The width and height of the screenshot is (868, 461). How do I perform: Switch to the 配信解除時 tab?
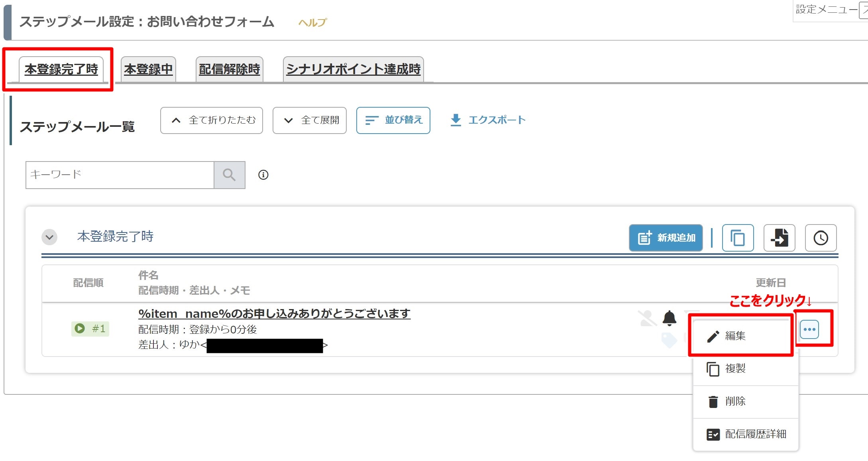[229, 69]
